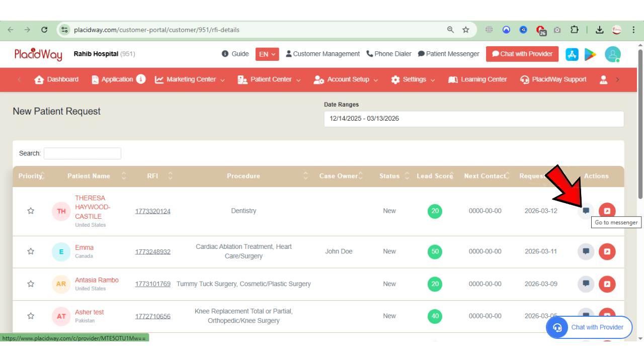Click the Search input field

(83, 153)
